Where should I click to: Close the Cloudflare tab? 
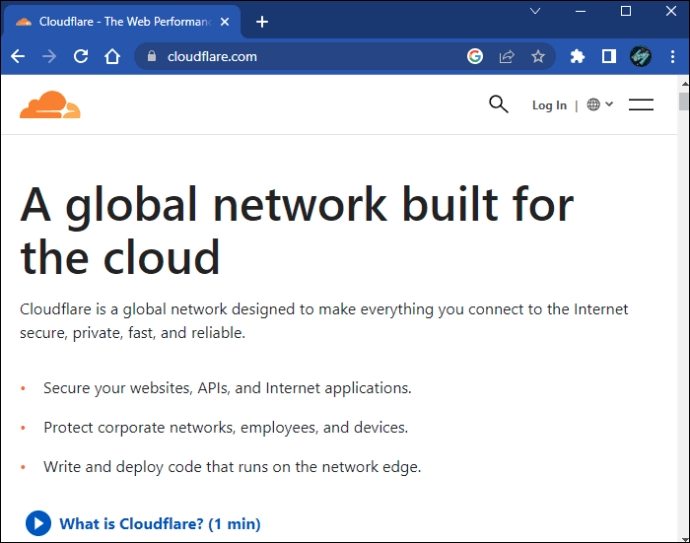224,22
